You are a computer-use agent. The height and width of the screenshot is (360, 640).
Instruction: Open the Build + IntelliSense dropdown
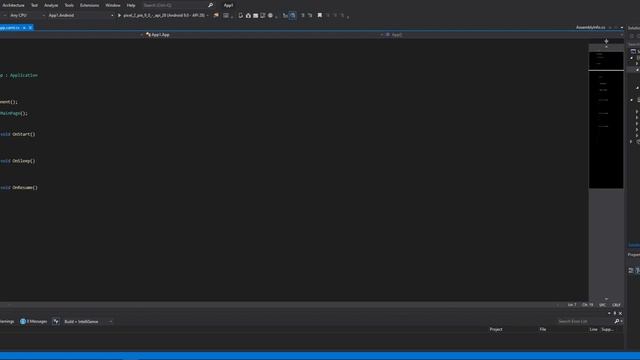pyautogui.click(x=88, y=322)
